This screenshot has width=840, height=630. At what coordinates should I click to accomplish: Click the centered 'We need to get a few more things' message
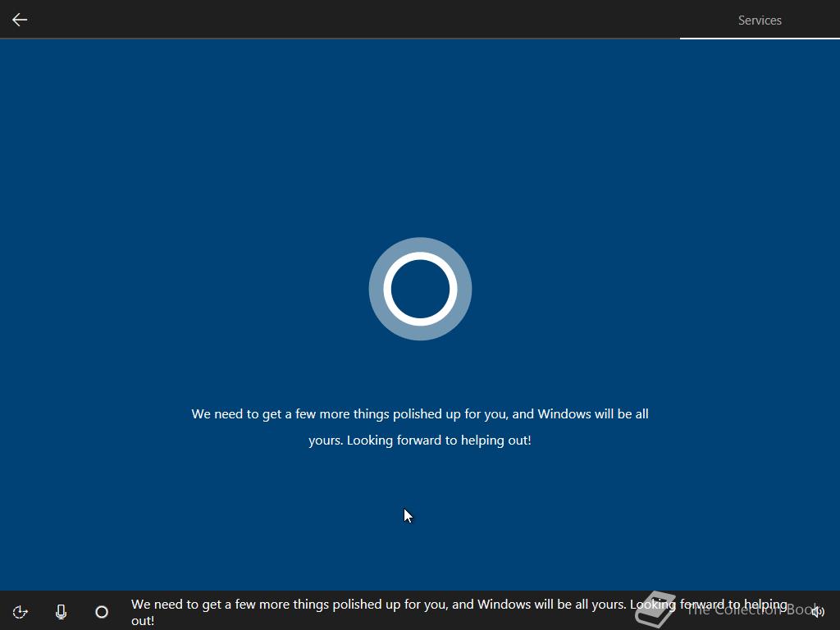tap(420, 427)
